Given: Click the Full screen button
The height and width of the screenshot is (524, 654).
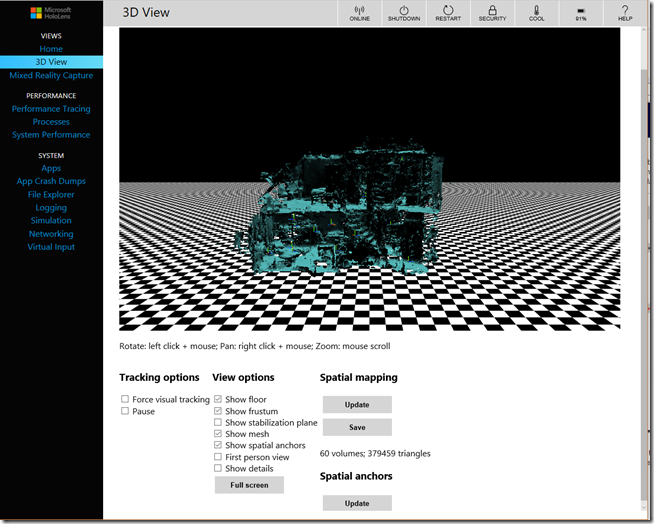Looking at the screenshot, I should (249, 485).
